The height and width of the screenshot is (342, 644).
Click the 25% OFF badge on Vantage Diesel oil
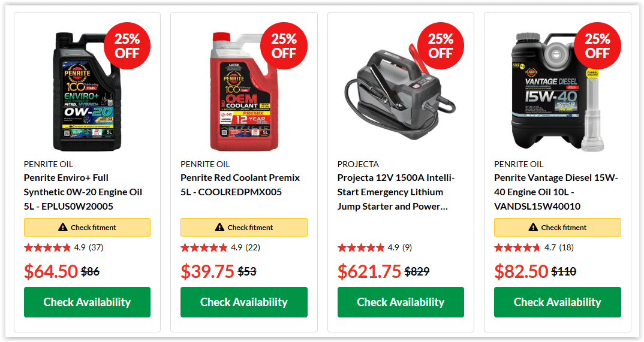[597, 46]
